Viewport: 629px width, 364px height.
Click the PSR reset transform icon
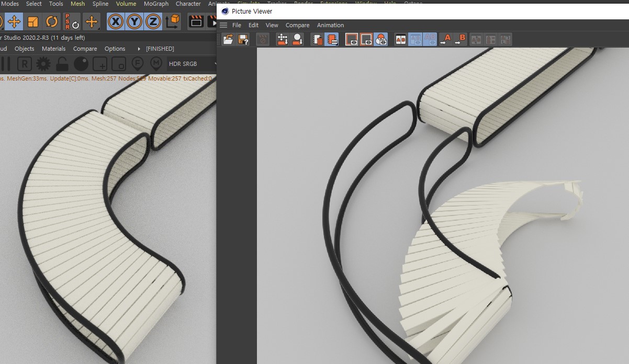[72, 21]
